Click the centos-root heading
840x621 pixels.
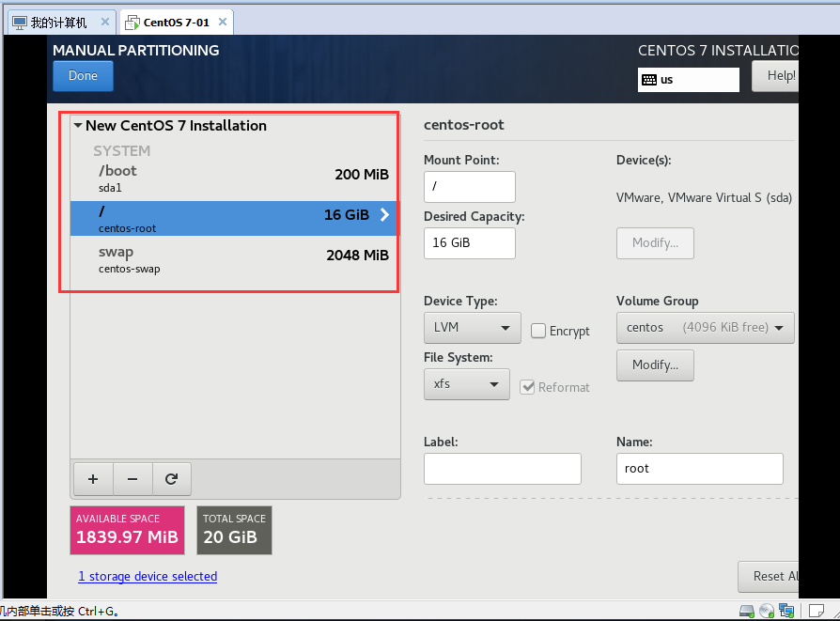[464, 125]
